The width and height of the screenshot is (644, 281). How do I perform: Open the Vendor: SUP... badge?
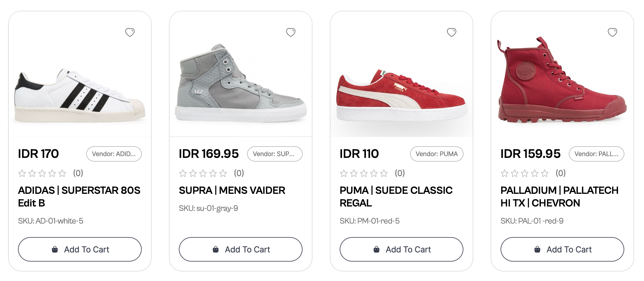(x=275, y=154)
